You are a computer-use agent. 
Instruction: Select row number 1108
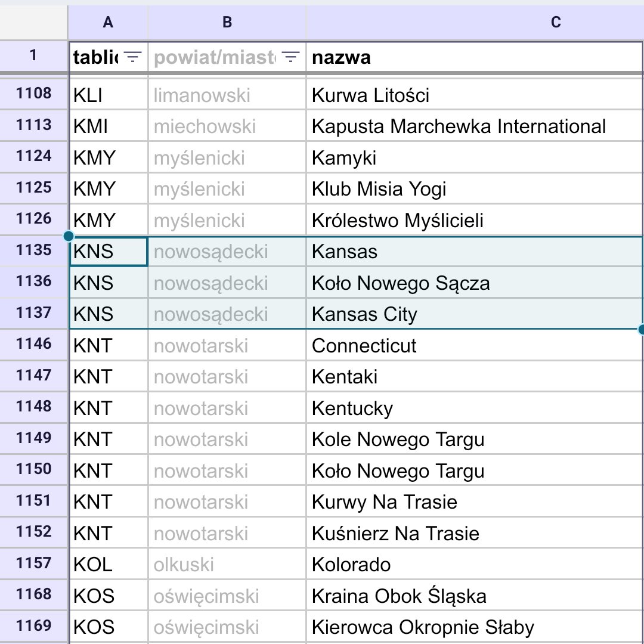[33, 94]
